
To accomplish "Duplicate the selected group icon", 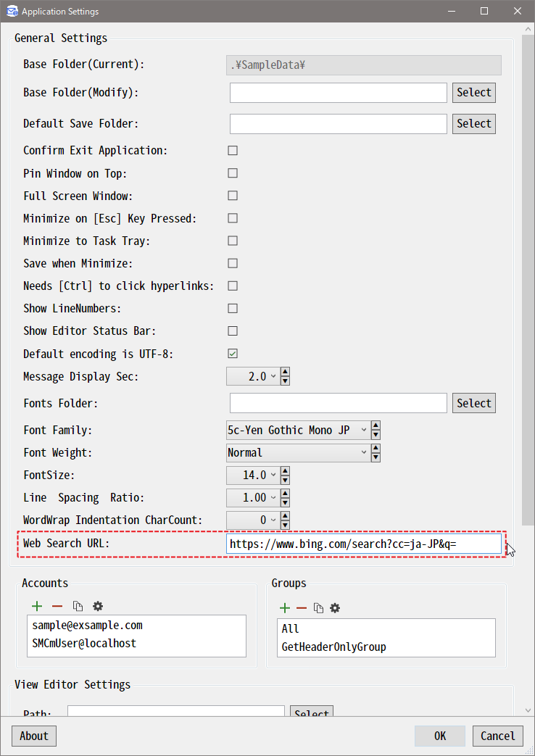I will 318,608.
